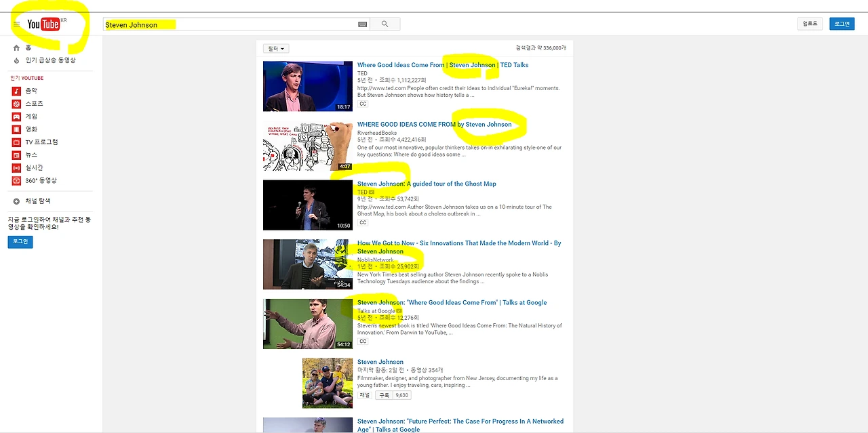Select the TV programs category icon
Screen dimensions: 868x433
[17, 142]
